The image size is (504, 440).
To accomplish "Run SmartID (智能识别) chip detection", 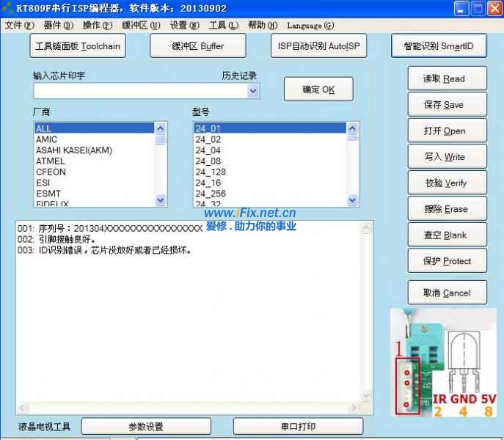I will 439,46.
